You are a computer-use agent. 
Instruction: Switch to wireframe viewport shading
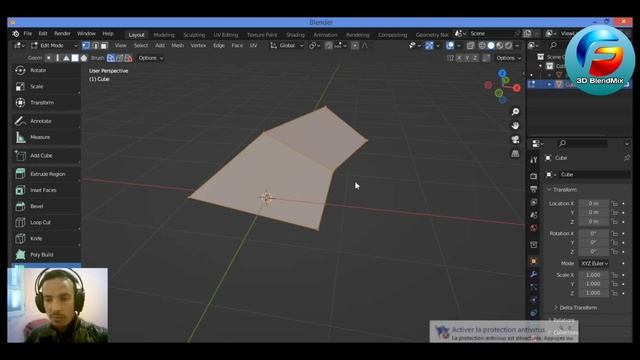click(482, 46)
